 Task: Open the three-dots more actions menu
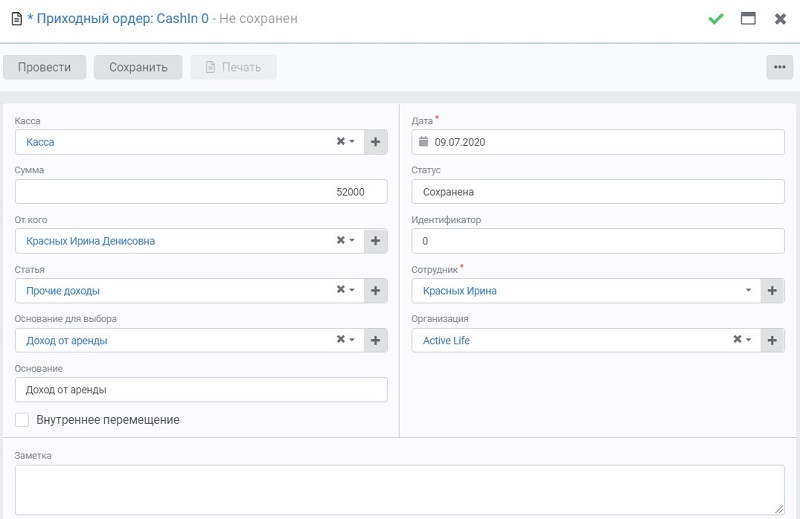point(780,67)
